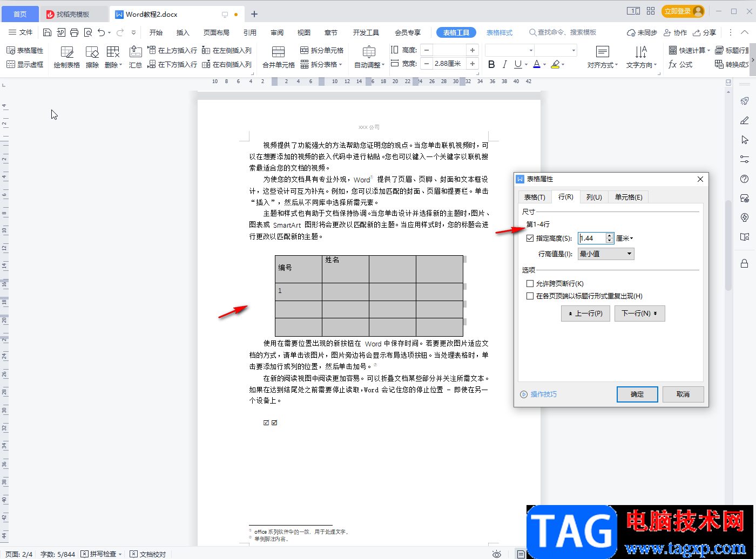Image resolution: width=756 pixels, height=559 pixels.
Task: Switch to 表格(T) tab in dialog
Action: (535, 197)
